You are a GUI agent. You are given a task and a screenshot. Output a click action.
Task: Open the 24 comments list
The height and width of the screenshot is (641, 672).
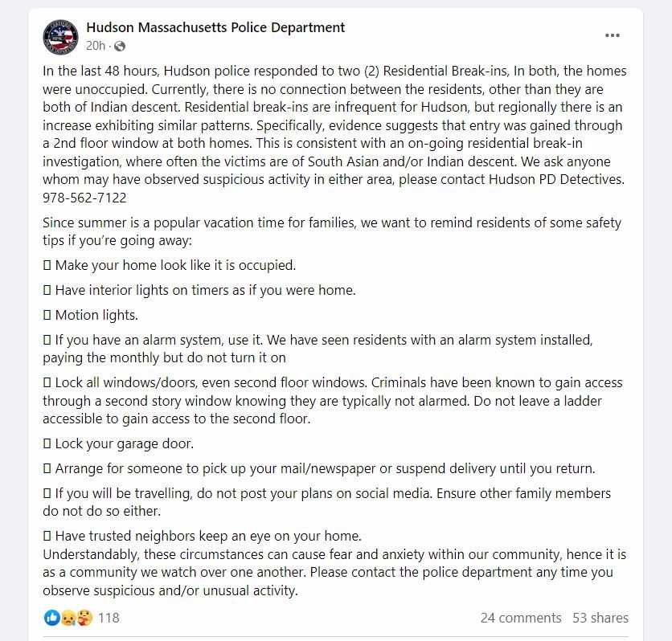521,618
